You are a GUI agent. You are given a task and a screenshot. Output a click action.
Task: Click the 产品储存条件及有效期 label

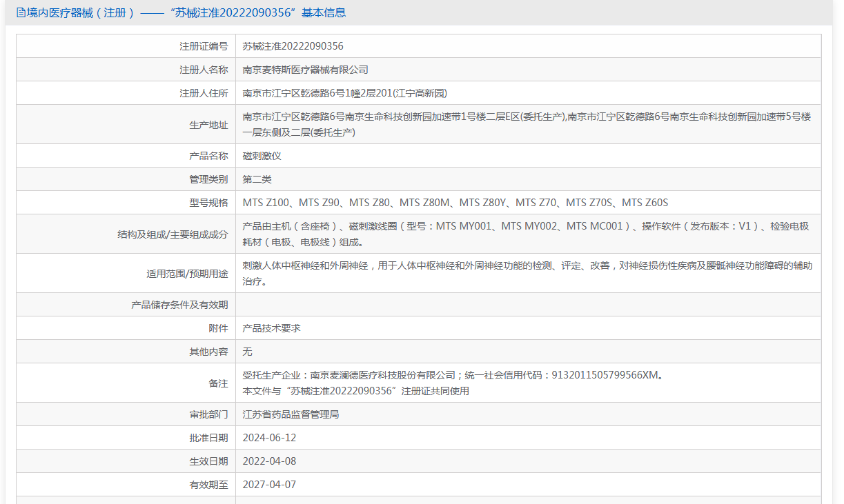click(179, 305)
